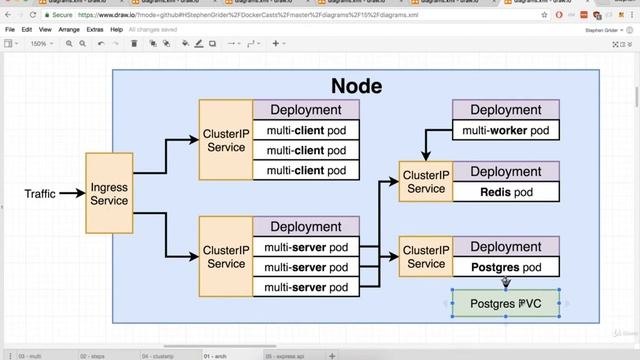Redo the last undone change
640x360 pixels.
[x=116, y=43]
